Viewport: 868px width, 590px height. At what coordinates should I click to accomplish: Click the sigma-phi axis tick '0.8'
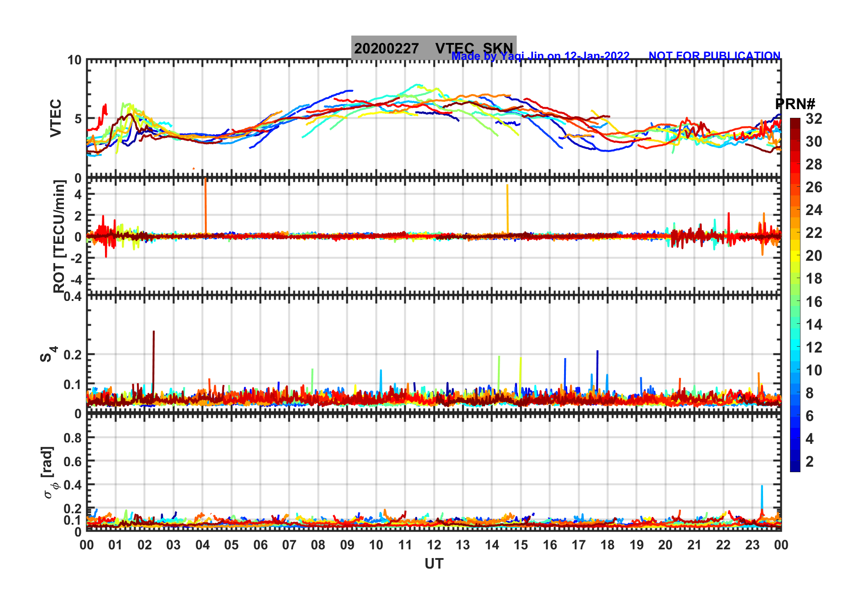pyautogui.click(x=73, y=438)
